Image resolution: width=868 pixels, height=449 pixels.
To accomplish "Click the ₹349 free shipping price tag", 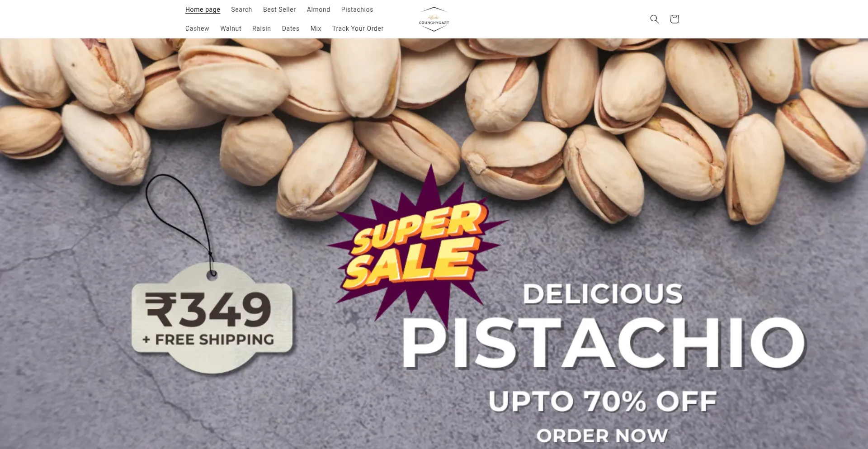I will click(212, 318).
